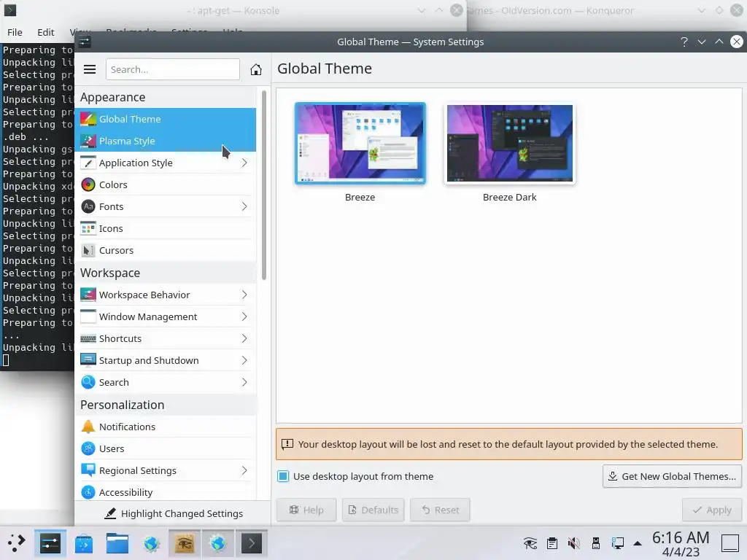Expand the Window Management chevron

(x=244, y=316)
